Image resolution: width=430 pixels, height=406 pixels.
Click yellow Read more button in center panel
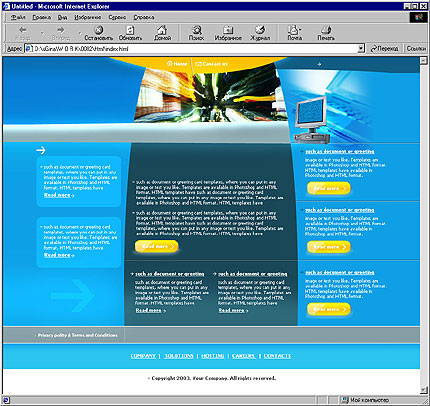click(x=156, y=246)
